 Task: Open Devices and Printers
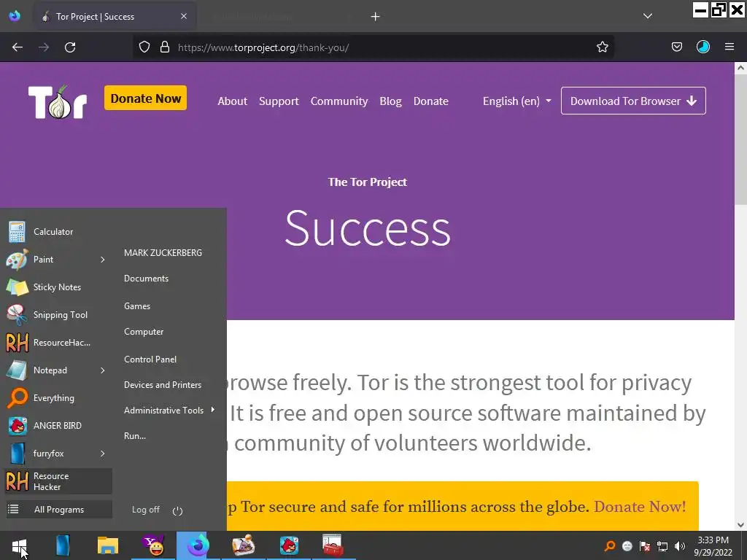point(163,385)
